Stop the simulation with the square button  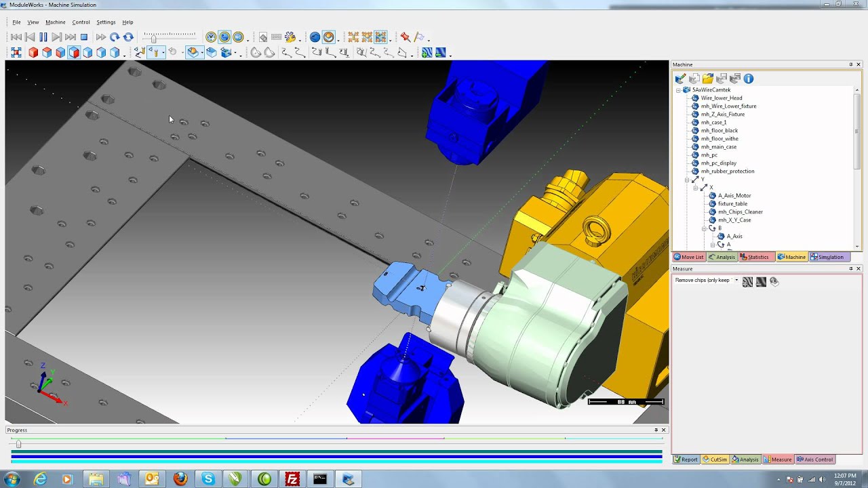tap(84, 37)
